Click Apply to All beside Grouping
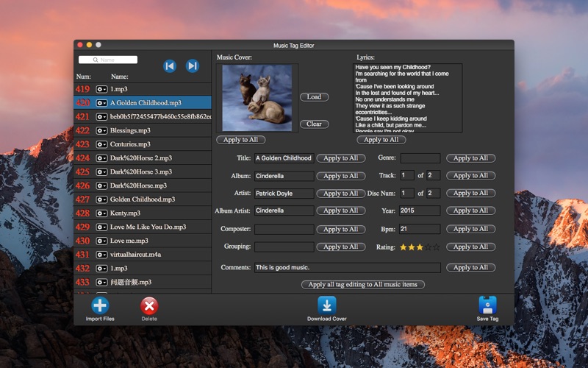 click(341, 247)
